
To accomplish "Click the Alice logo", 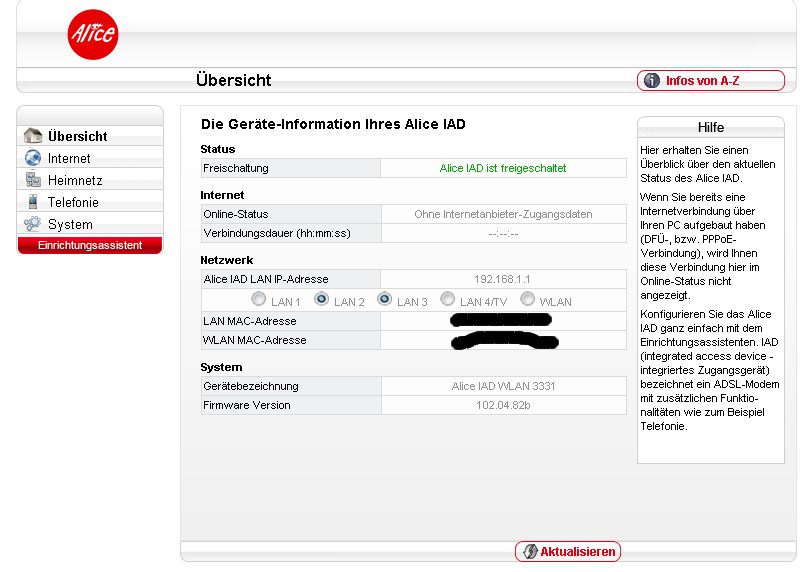I will pos(93,35).
